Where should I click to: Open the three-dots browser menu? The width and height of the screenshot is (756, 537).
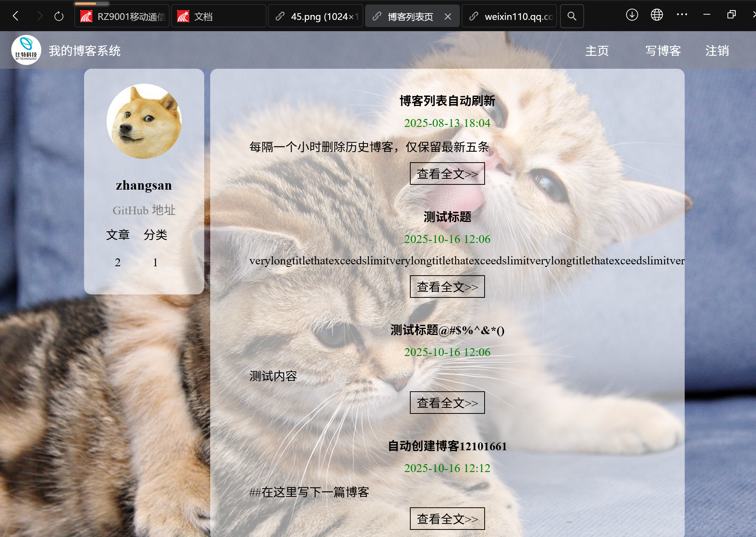point(682,15)
